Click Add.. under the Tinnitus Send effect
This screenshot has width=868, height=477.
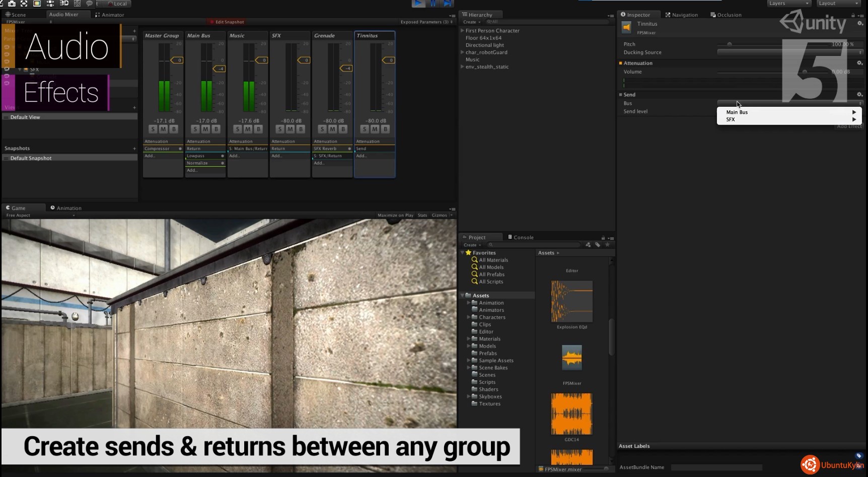click(x=361, y=156)
